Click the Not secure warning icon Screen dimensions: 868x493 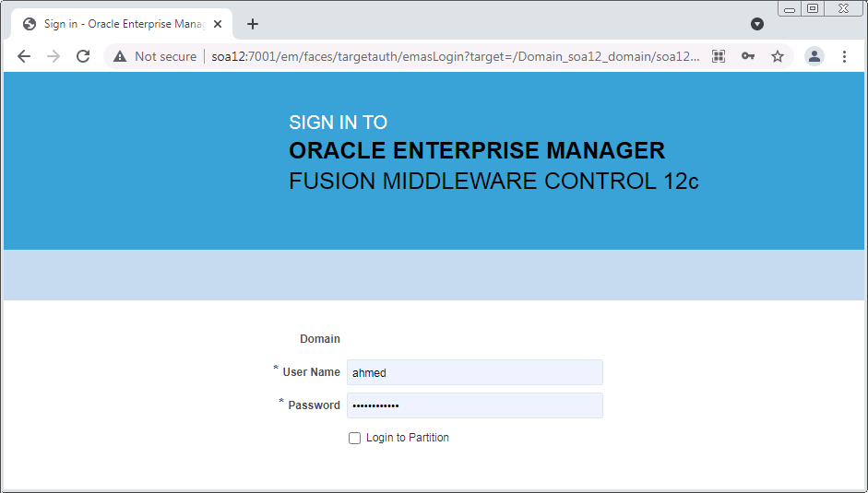[120, 56]
